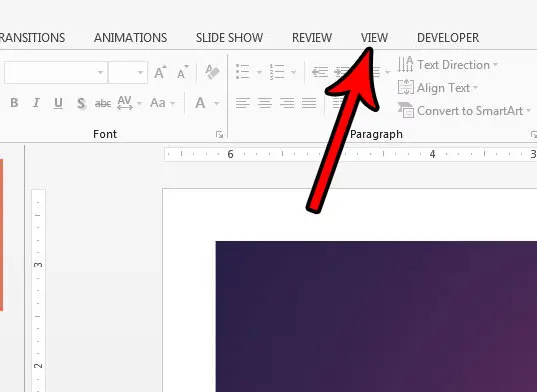Switch to the Slide Show tab
Viewport: 537px width, 392px height.
coord(229,38)
